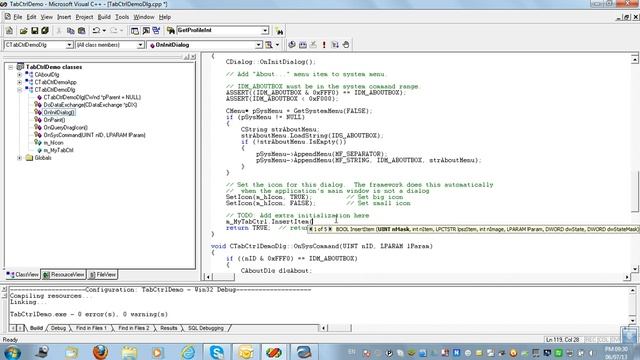The width and height of the screenshot is (640, 360).
Task: Open the Window List icon
Action: 156,31
